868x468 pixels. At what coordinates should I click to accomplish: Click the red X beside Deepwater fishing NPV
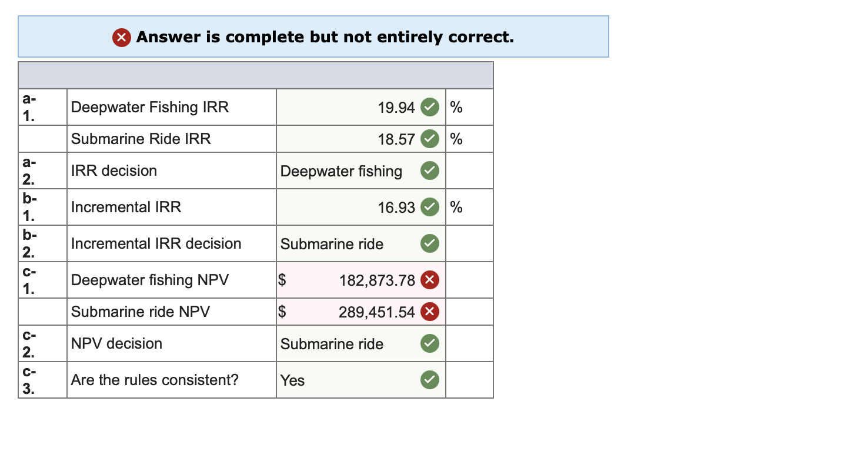(x=429, y=280)
